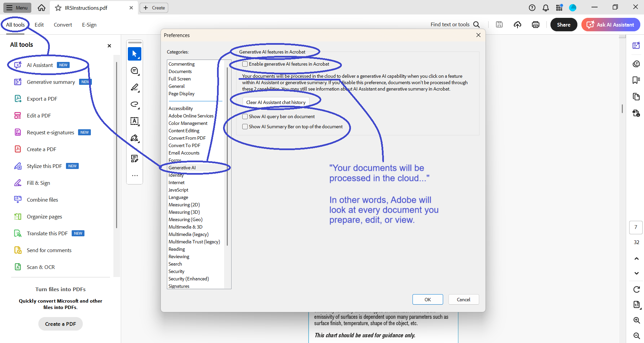Viewport: 644px width, 343px height.
Task: Click the categories list scrollbar
Action: point(227,157)
